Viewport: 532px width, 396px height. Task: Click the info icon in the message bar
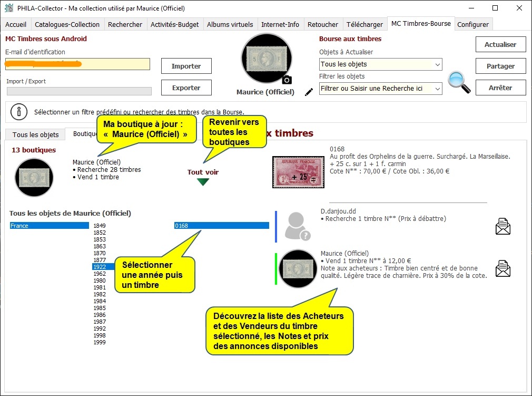coord(19,112)
